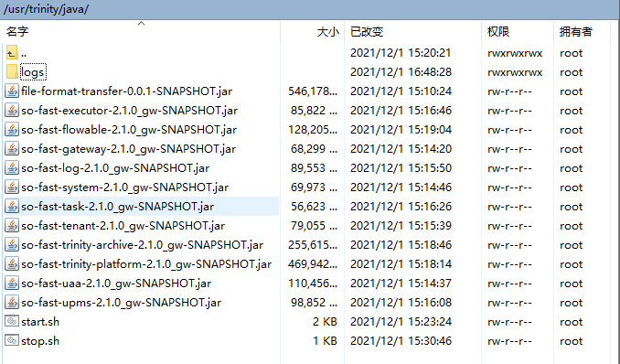Select so-fast-executor-2.1.0_gw-SNAPSHOT.jar
The height and width of the screenshot is (364, 620).
[x=129, y=111]
